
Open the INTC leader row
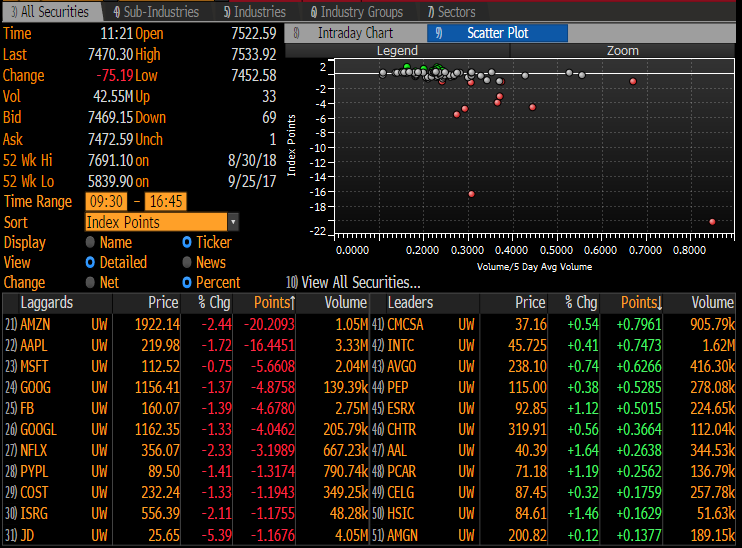[x=554, y=345]
